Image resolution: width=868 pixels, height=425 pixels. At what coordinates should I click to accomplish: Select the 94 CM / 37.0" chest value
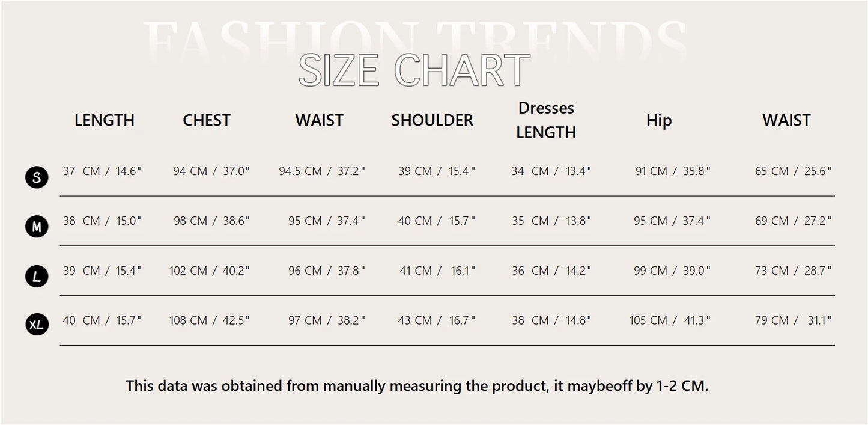[x=211, y=171]
